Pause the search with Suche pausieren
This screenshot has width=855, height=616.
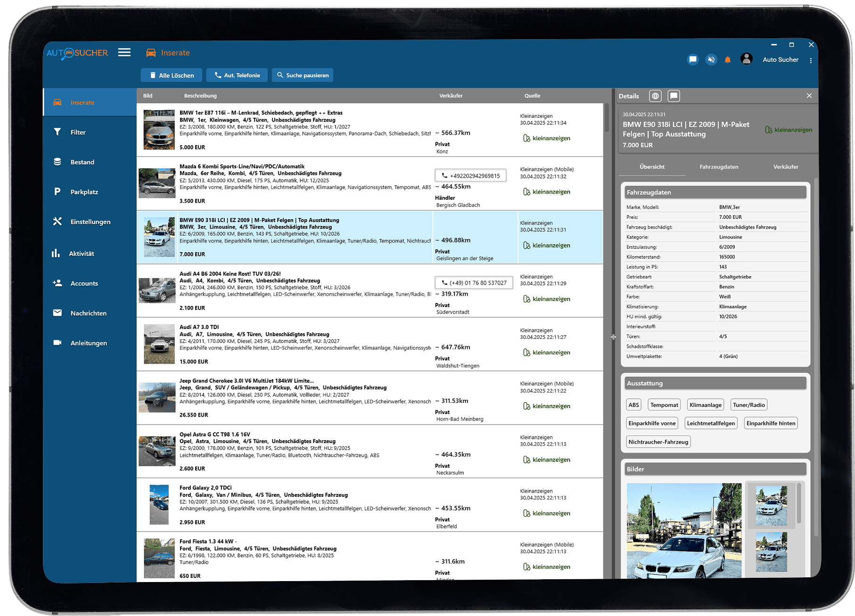point(302,75)
